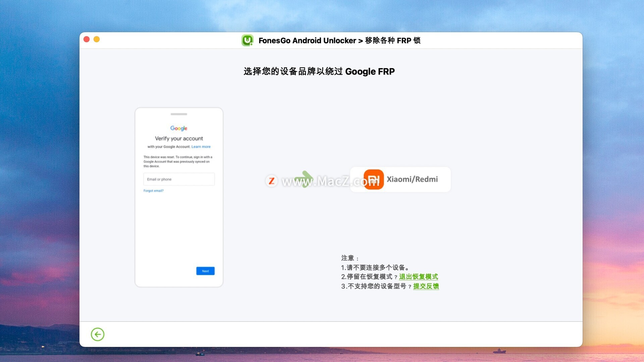This screenshot has width=644, height=362.
Task: Open the 提交反馈 feedback link
Action: (x=426, y=286)
